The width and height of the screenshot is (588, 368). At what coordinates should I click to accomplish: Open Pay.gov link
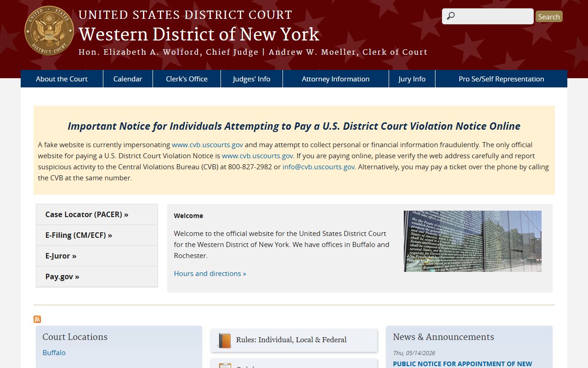[97, 276]
